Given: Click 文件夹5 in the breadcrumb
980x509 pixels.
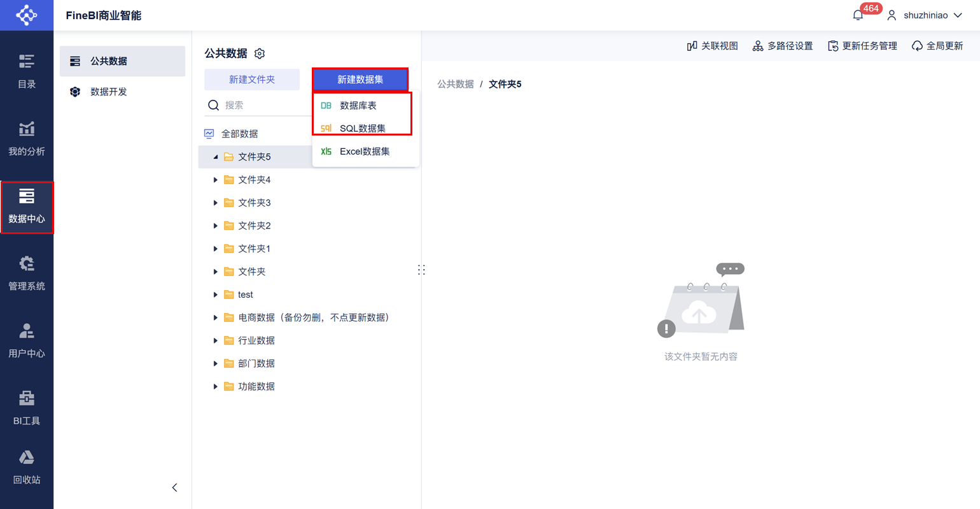Looking at the screenshot, I should 505,84.
